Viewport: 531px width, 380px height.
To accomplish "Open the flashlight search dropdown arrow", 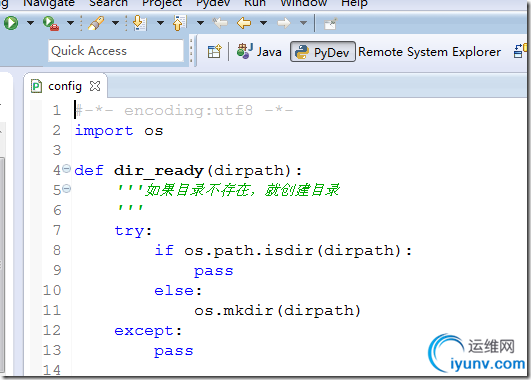I will tap(115, 23).
